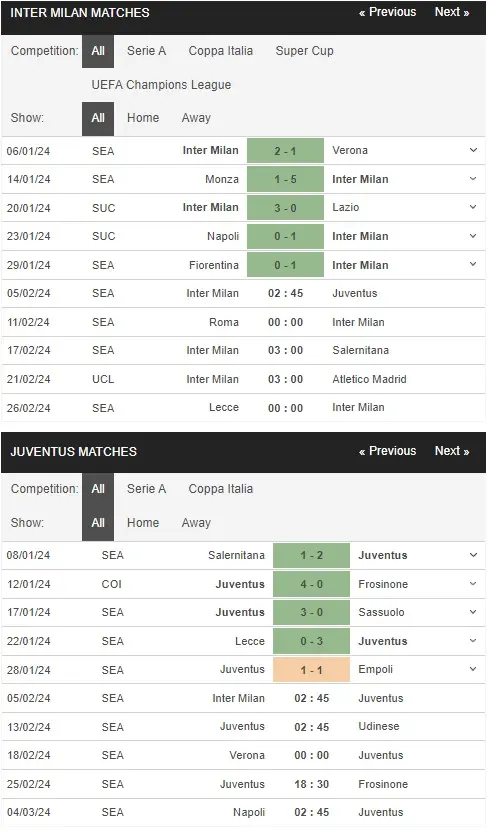Screen dimensions: 488x835
Task: Open the Atletico Madrid team link
Action: click(369, 379)
